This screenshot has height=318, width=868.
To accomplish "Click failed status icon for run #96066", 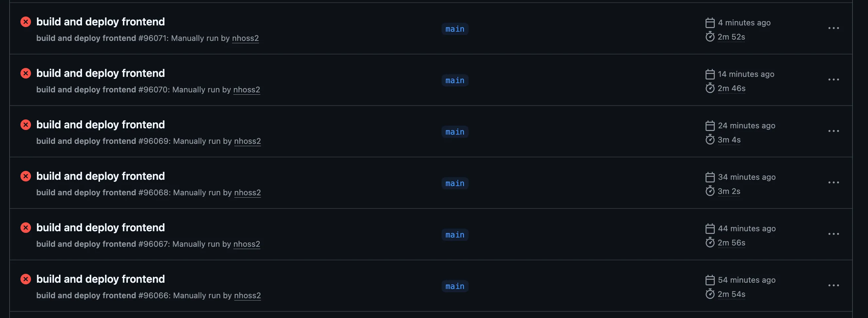I will (26, 279).
